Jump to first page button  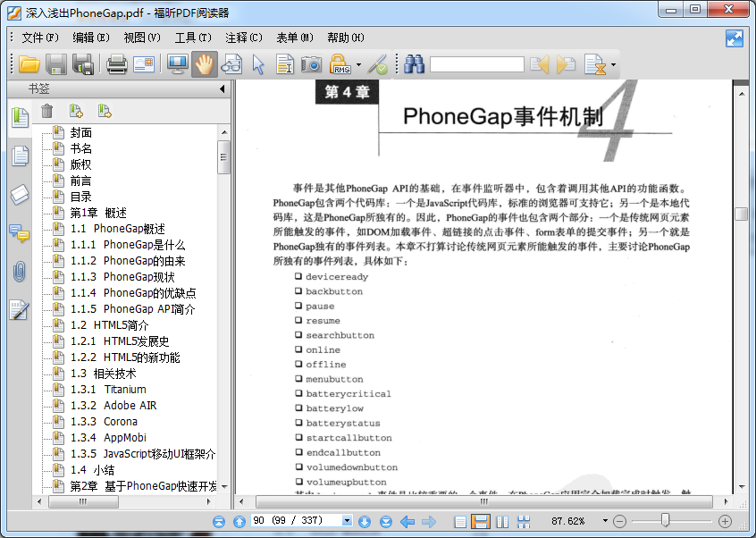click(219, 521)
